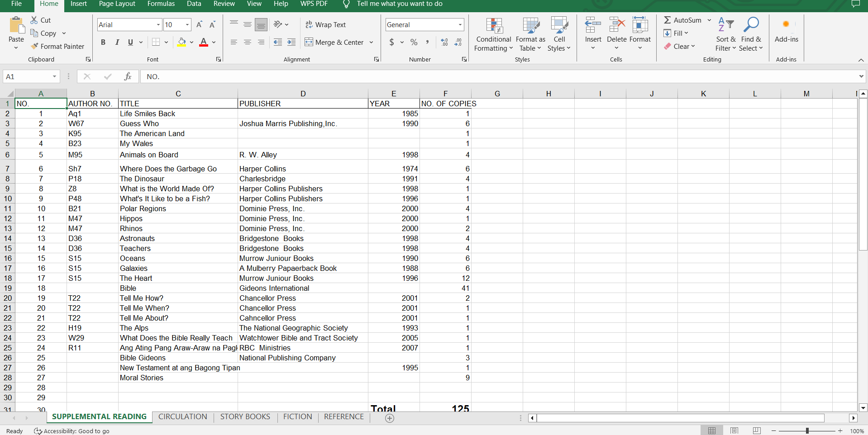Click the Cut scissors icon
Image resolution: width=868 pixels, height=435 pixels.
pyautogui.click(x=34, y=20)
